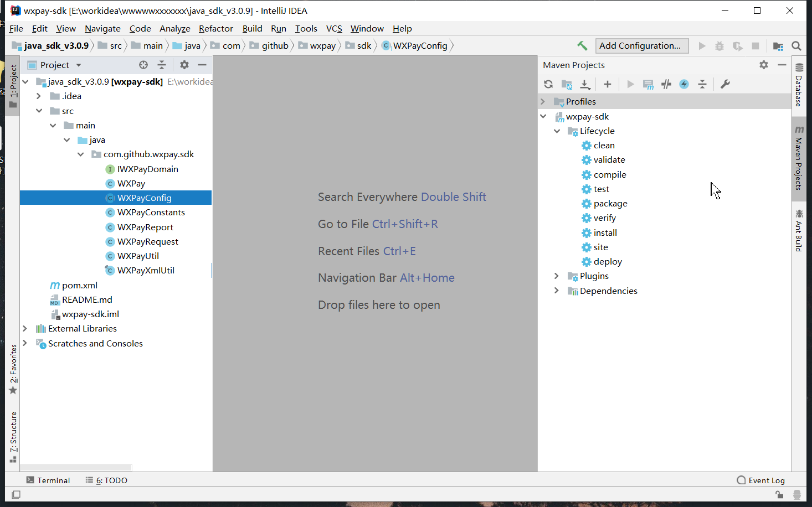Screen dimensions: 812x507
Task: Click the Build Project hammer icon
Action: 582,46
